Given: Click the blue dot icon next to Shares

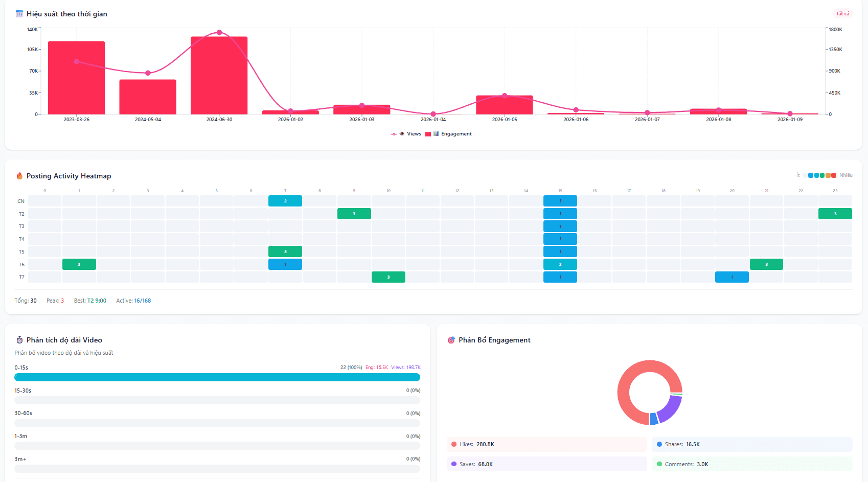Looking at the screenshot, I should (658, 444).
